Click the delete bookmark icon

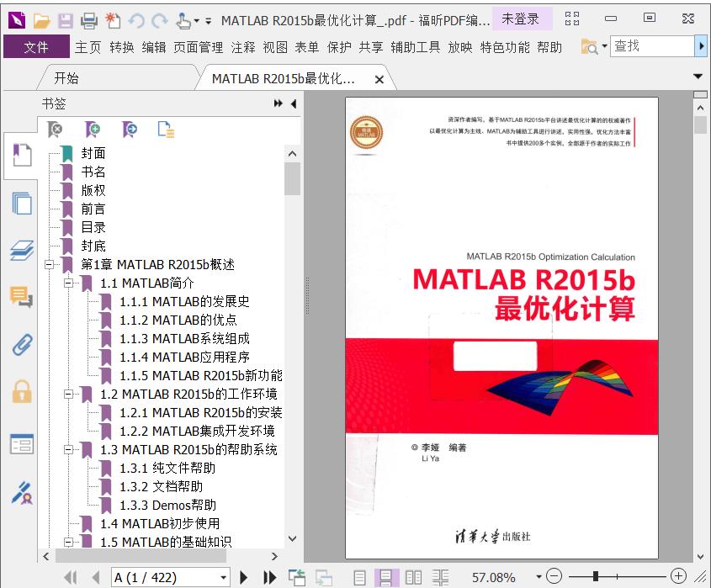coord(55,130)
